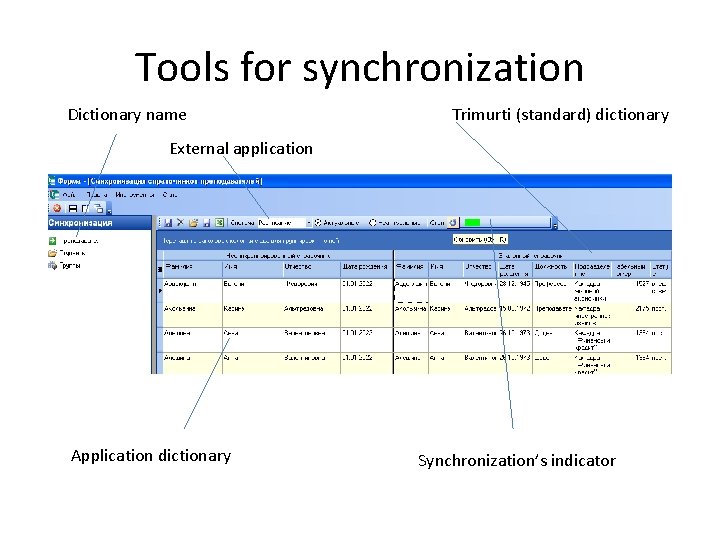The width and height of the screenshot is (720, 540).
Task: Click the Синхронизация panel header
Action: 100,223
